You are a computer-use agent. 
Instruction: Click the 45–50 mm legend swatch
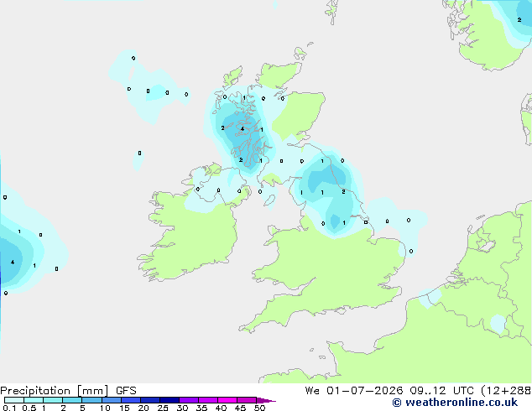(x=247, y=400)
